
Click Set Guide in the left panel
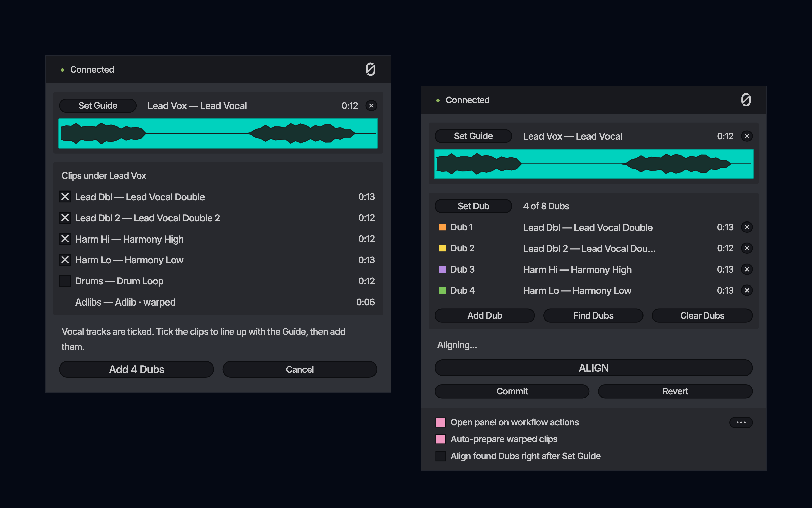pyautogui.click(x=98, y=105)
